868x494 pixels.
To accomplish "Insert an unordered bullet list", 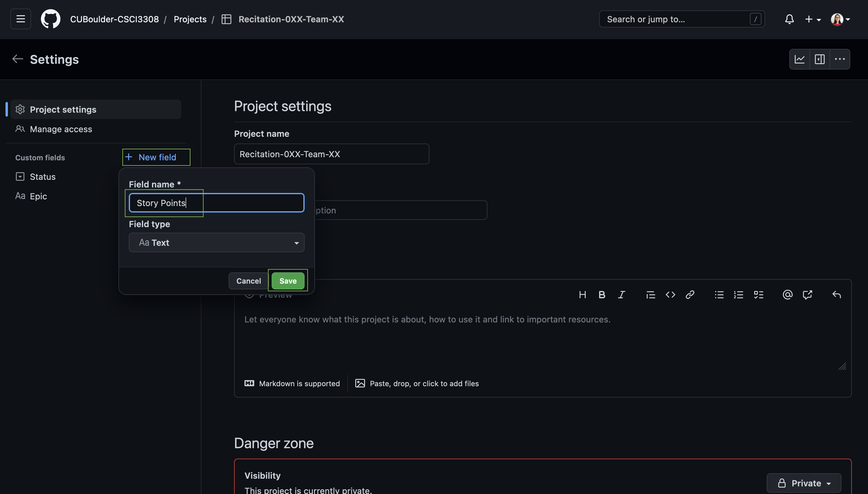I will pyautogui.click(x=719, y=295).
